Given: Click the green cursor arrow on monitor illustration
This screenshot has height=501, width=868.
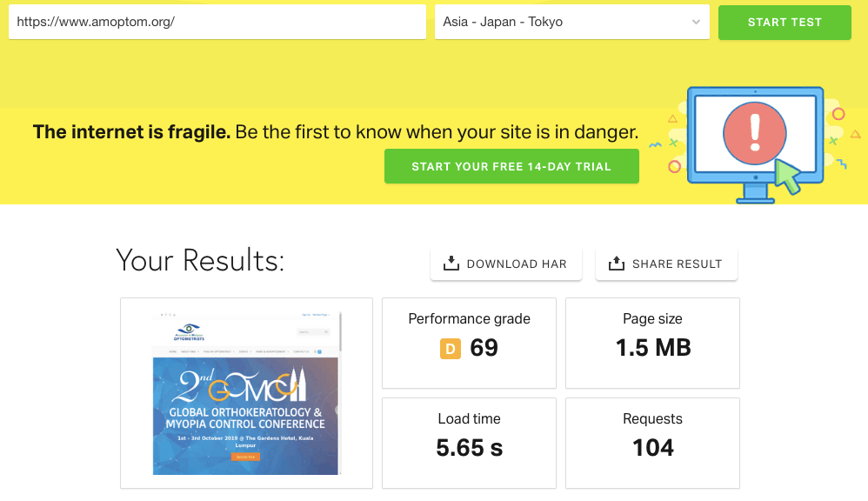Looking at the screenshot, I should (x=787, y=176).
